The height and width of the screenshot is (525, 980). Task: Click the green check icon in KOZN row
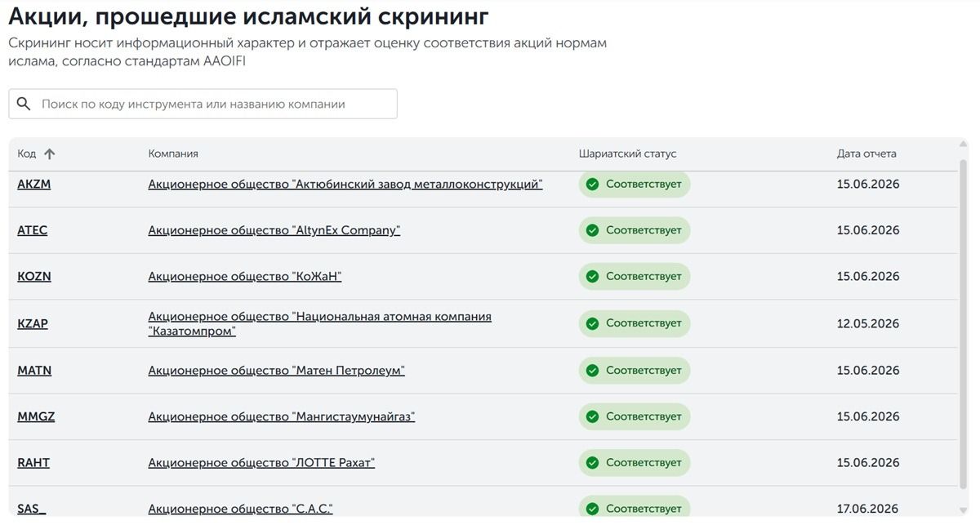593,277
